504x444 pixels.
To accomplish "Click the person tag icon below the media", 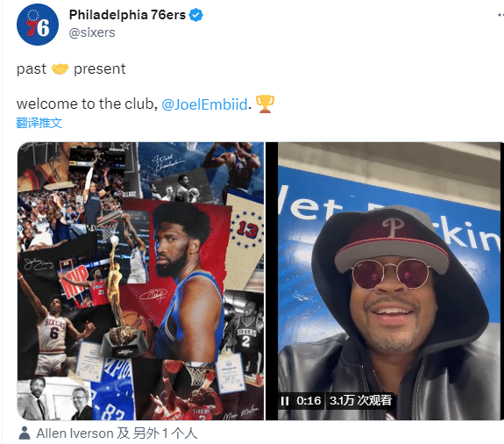I will (25, 433).
